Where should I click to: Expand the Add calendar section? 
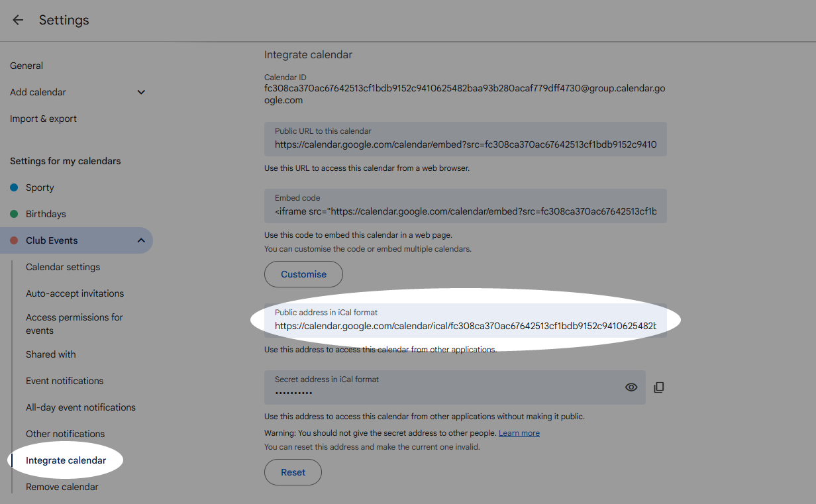pos(141,92)
